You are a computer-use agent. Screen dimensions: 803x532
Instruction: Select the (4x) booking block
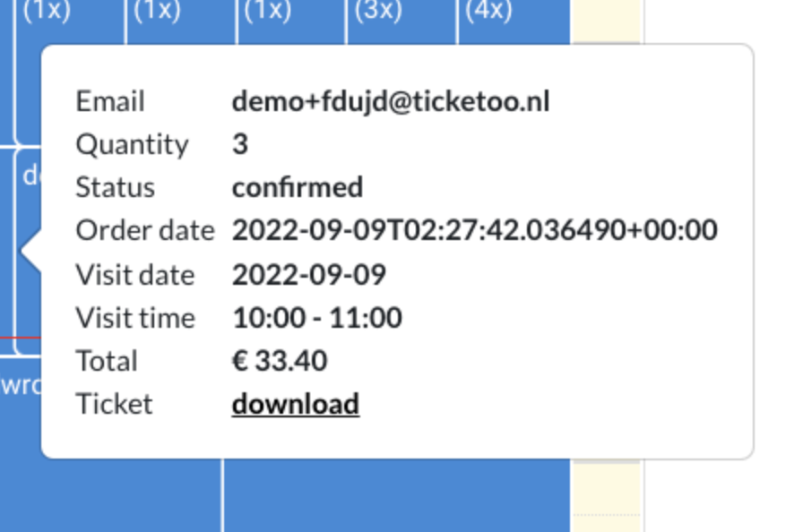[x=513, y=20]
